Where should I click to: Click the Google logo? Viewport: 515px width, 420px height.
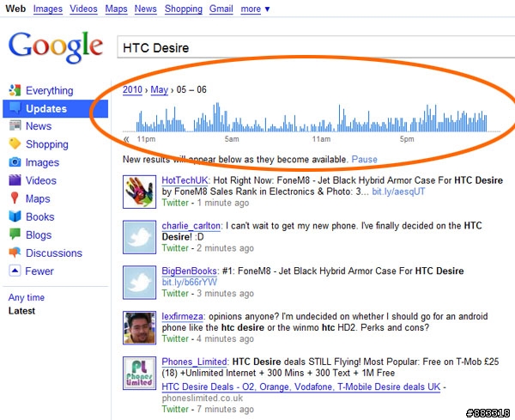click(x=56, y=47)
